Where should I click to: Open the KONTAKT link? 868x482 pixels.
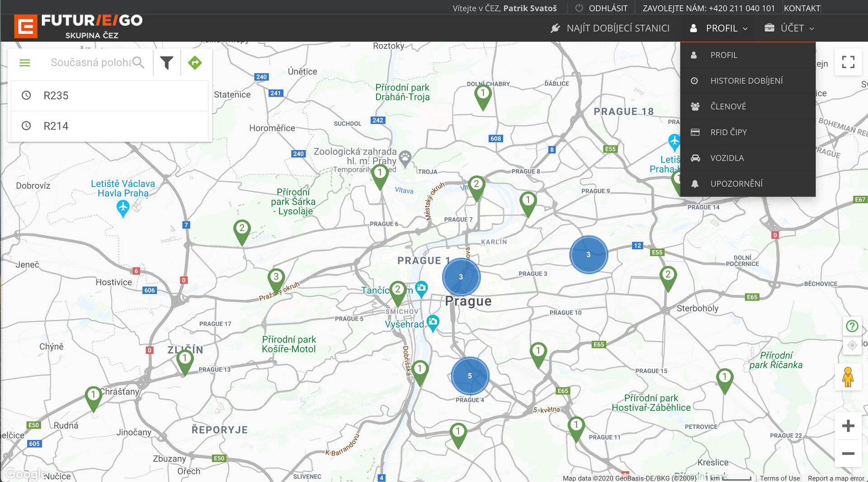pyautogui.click(x=802, y=8)
